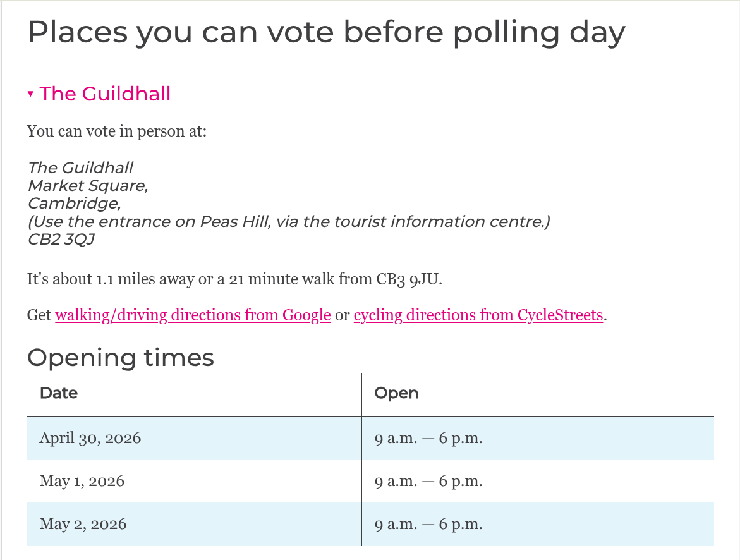This screenshot has width=740, height=560.
Task: Click opening hours for May 2 row
Action: pos(428,524)
